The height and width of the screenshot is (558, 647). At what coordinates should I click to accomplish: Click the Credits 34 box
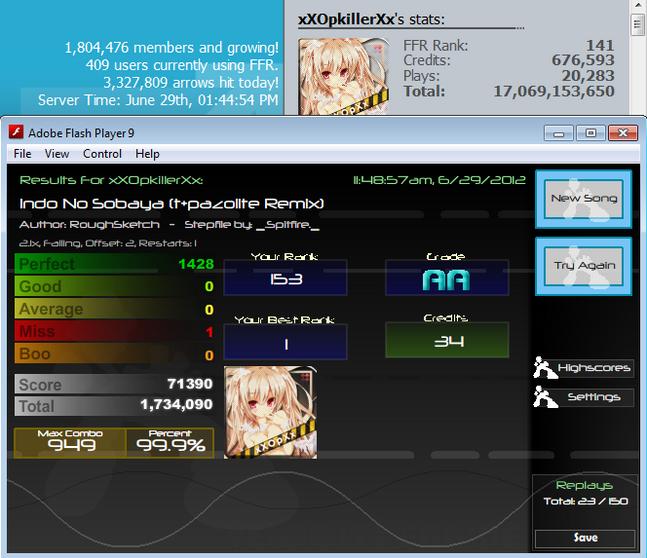click(x=446, y=340)
